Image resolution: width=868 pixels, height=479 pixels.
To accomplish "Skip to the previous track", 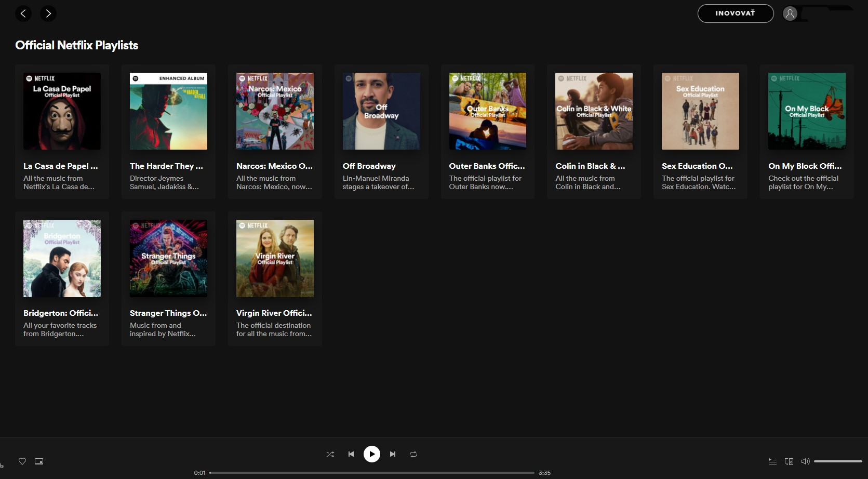I will point(351,454).
